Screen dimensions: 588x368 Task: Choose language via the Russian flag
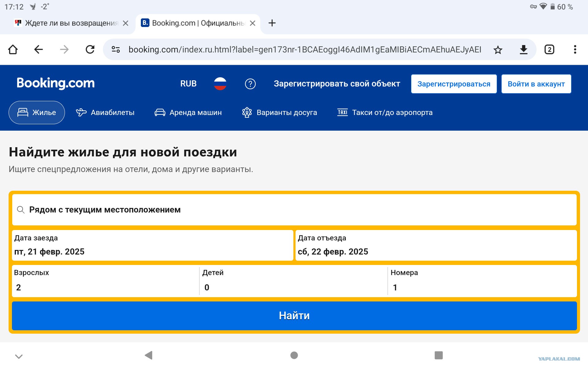[220, 84]
